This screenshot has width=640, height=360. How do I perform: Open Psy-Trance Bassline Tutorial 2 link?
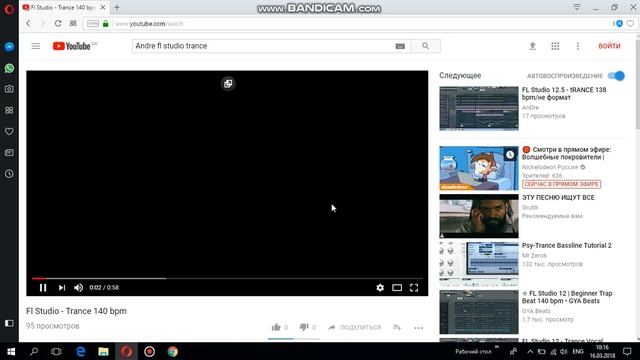pos(567,246)
